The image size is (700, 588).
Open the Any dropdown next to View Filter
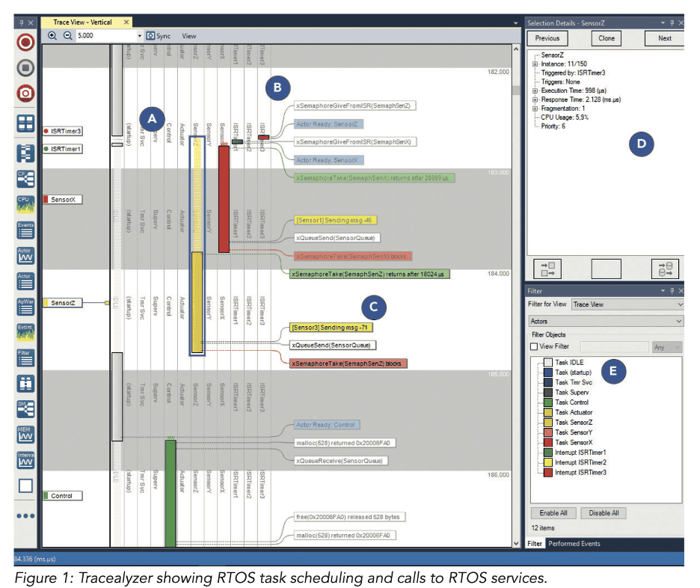[667, 347]
